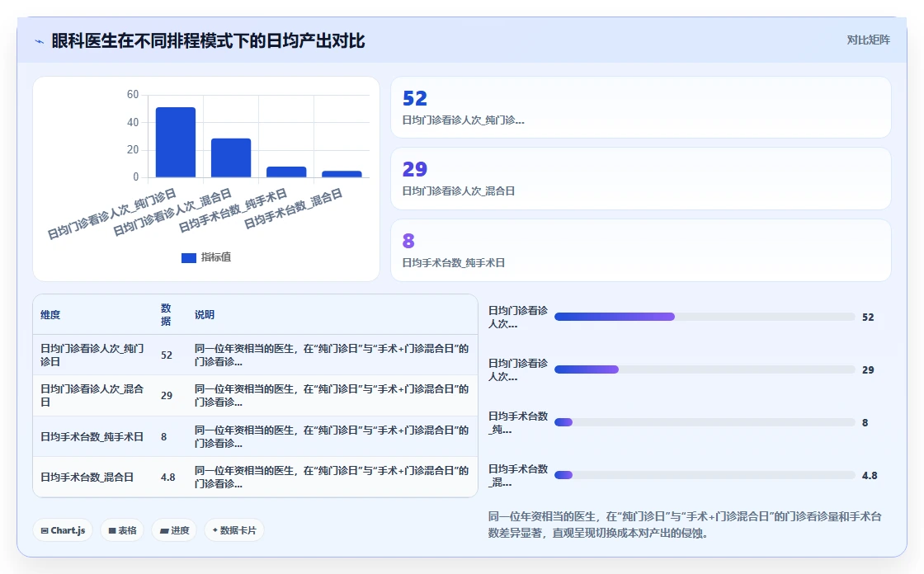Click table cell 日均手术台数_纯手术日
The height and width of the screenshot is (574, 924).
(92, 437)
